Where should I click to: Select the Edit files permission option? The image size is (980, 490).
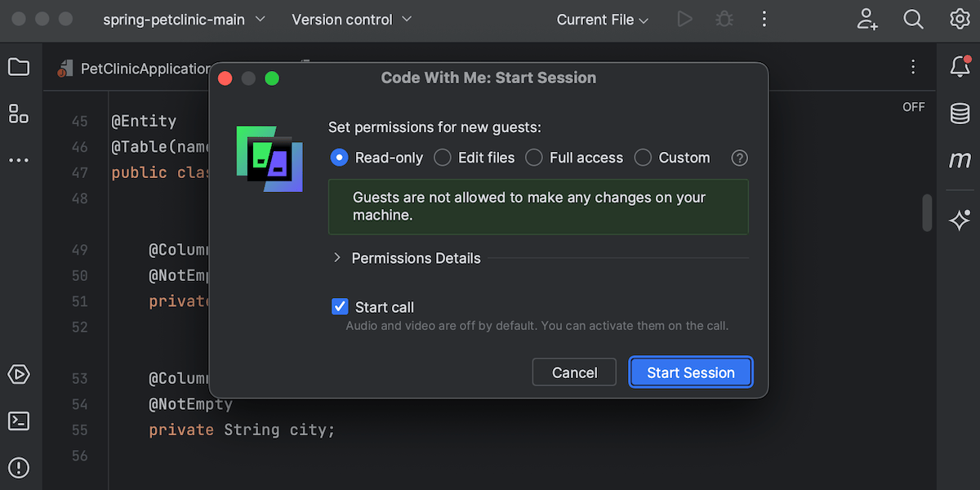coord(474,158)
